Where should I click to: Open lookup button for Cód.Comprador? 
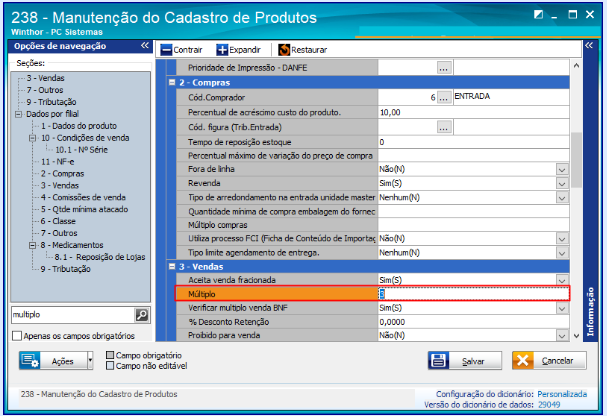[444, 98]
